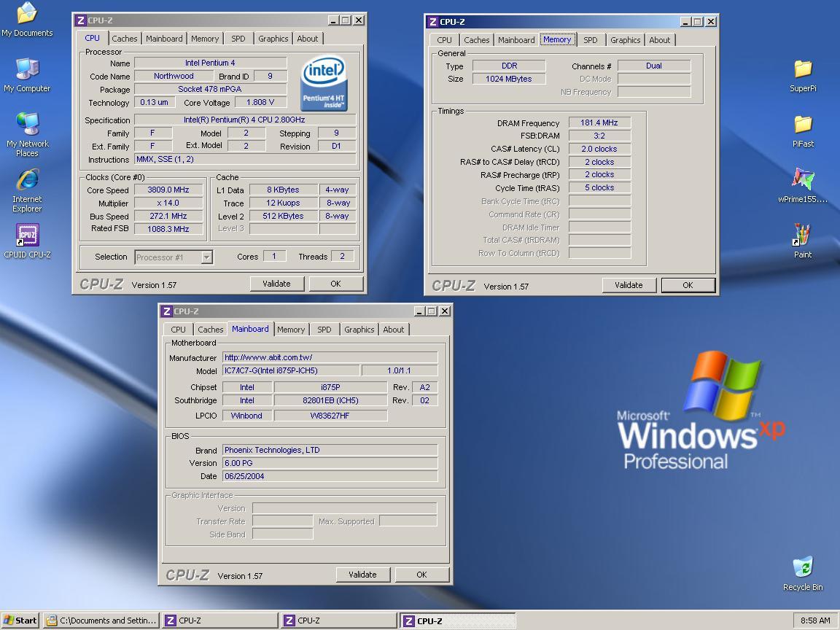This screenshot has width=840, height=630.
Task: Launch CPUID CPU-Z desktop shortcut
Action: [27, 241]
